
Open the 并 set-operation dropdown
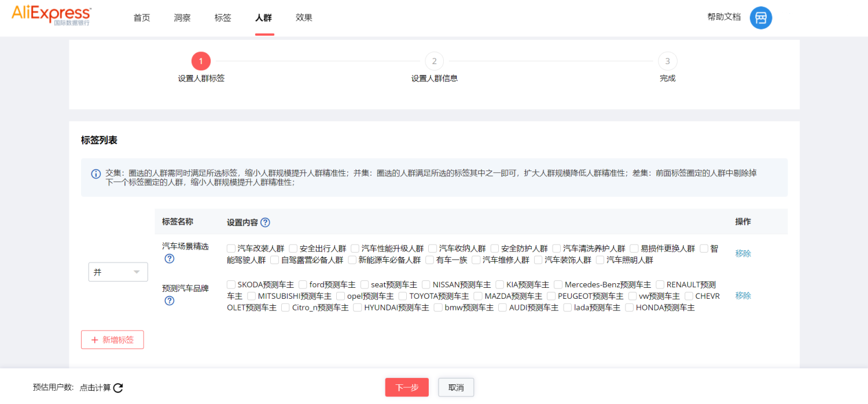pyautogui.click(x=118, y=272)
